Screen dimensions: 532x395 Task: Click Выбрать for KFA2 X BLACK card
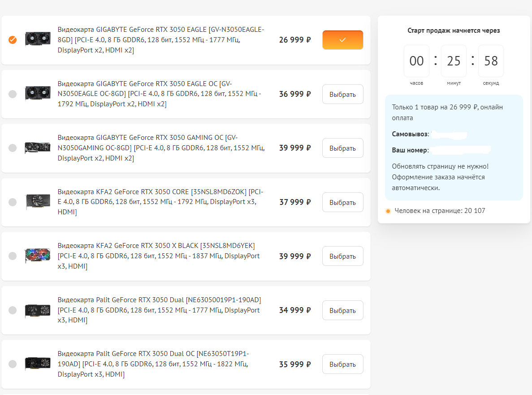pyautogui.click(x=343, y=256)
